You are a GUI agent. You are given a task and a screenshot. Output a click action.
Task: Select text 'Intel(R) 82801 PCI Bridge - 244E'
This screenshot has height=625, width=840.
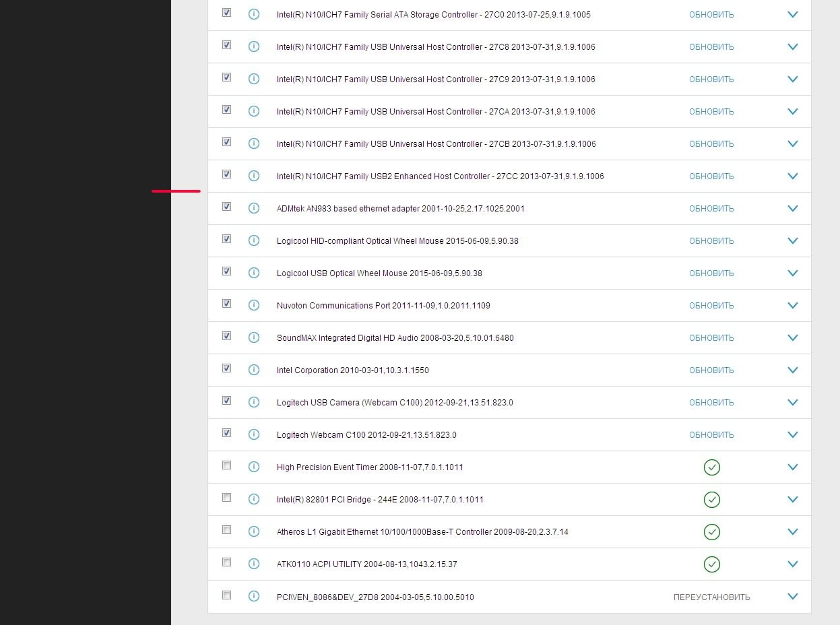click(x=337, y=500)
